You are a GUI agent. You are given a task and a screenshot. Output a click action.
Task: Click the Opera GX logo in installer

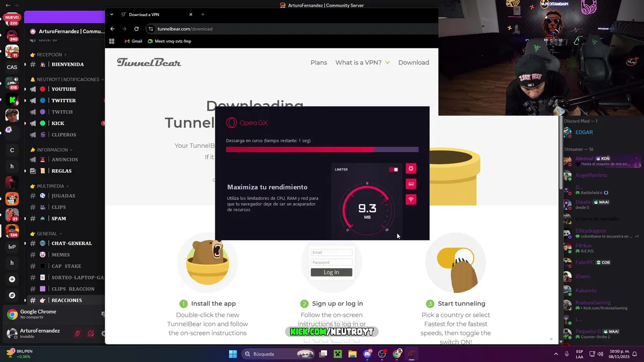(247, 123)
